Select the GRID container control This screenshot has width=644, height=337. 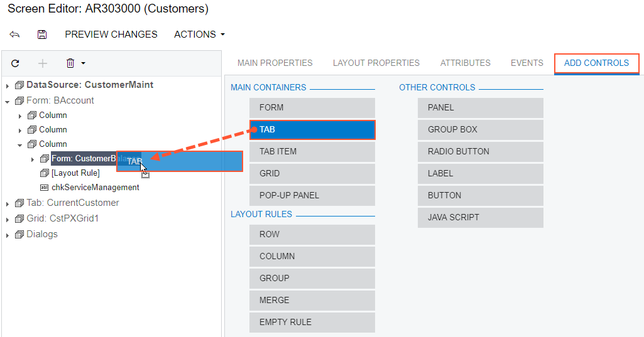tap(312, 173)
